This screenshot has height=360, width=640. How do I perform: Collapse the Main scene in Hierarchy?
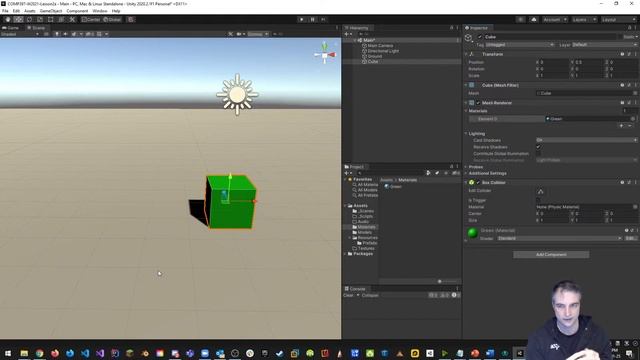tap(356, 40)
